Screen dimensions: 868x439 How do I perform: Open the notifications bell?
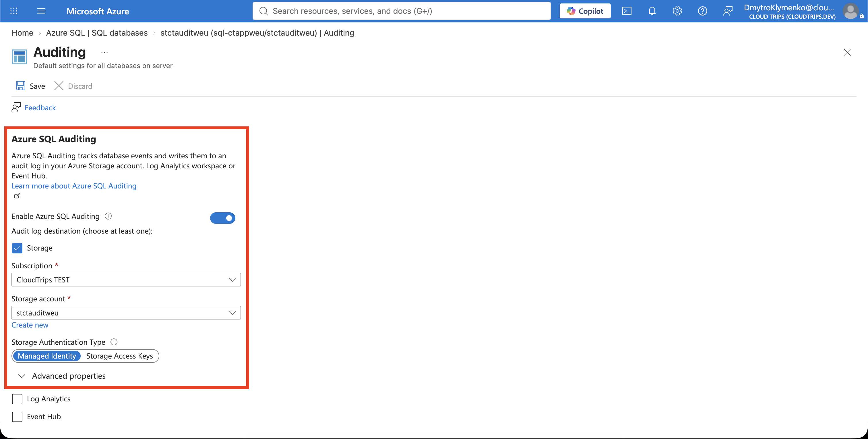point(652,11)
